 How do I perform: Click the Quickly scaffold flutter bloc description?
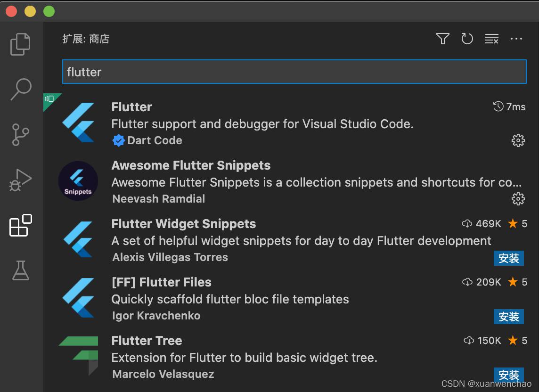click(230, 299)
